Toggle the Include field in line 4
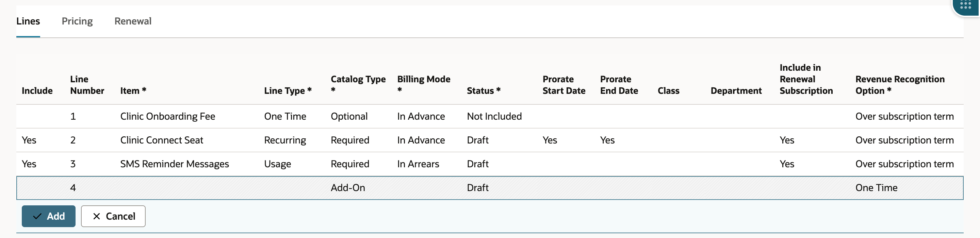Viewport: 980px width, 238px height. coord(41,188)
